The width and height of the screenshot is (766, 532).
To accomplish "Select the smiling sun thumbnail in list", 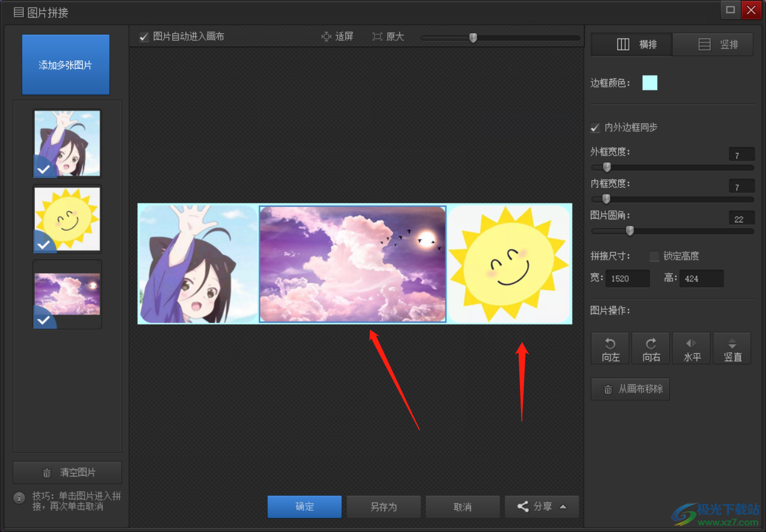I will (x=67, y=219).
